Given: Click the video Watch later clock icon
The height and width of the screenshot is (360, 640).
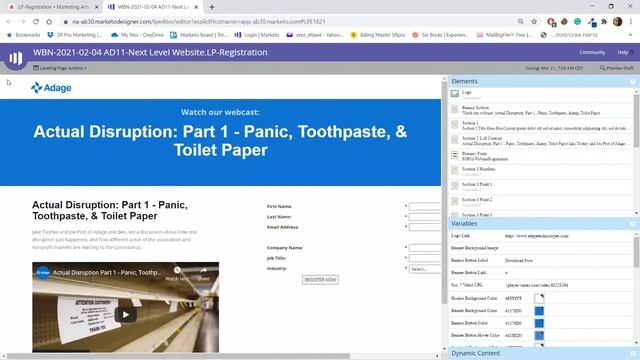Looking at the screenshot, I should [177, 270].
